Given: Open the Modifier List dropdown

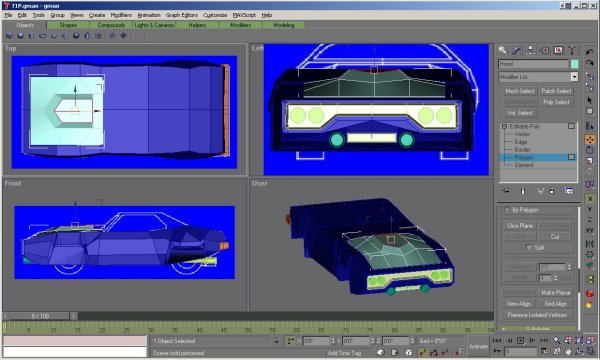Looking at the screenshot, I should 538,77.
